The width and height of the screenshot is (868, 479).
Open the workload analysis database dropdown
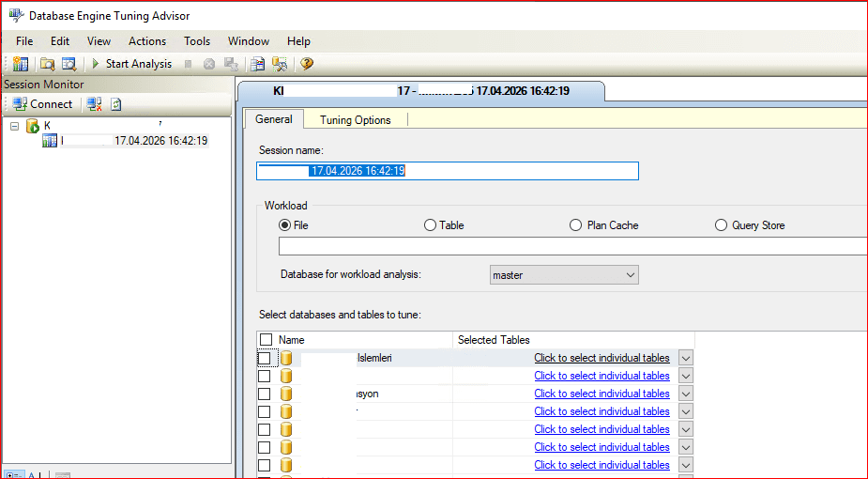(x=630, y=275)
